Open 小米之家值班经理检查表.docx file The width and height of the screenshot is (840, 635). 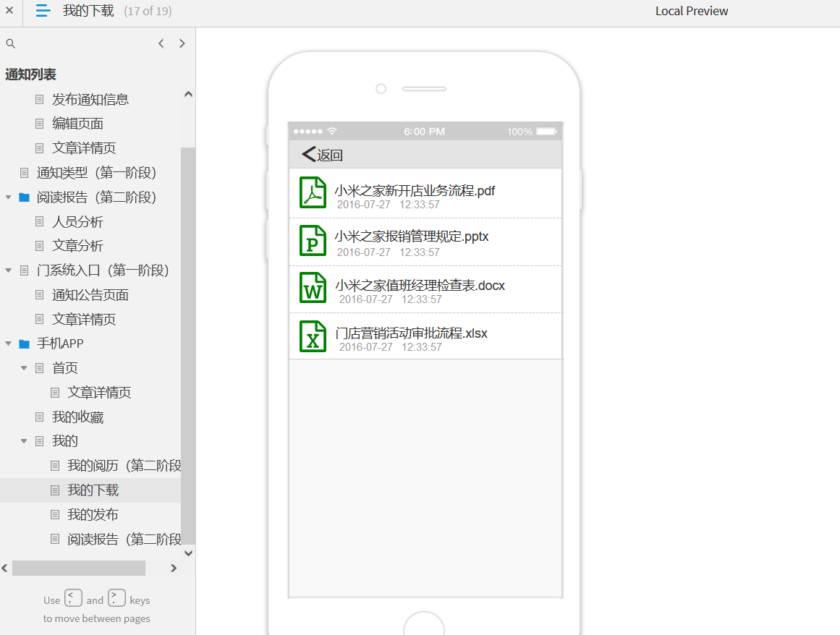pyautogui.click(x=420, y=286)
